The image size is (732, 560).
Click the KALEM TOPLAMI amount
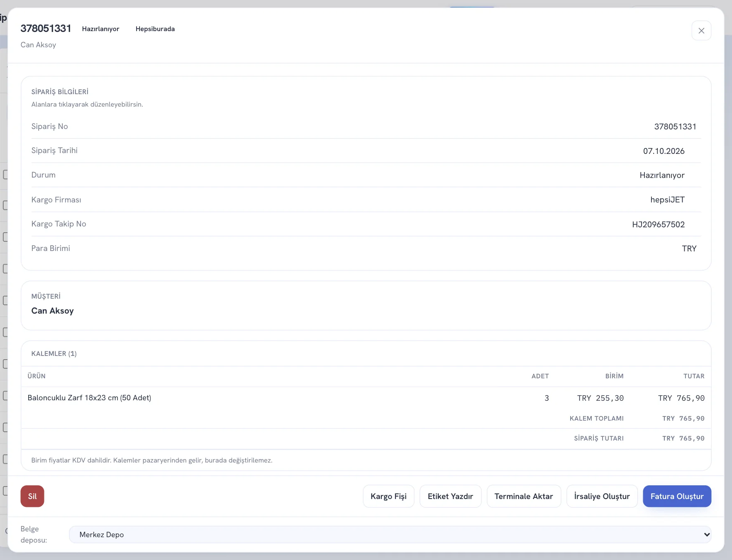[683, 419]
